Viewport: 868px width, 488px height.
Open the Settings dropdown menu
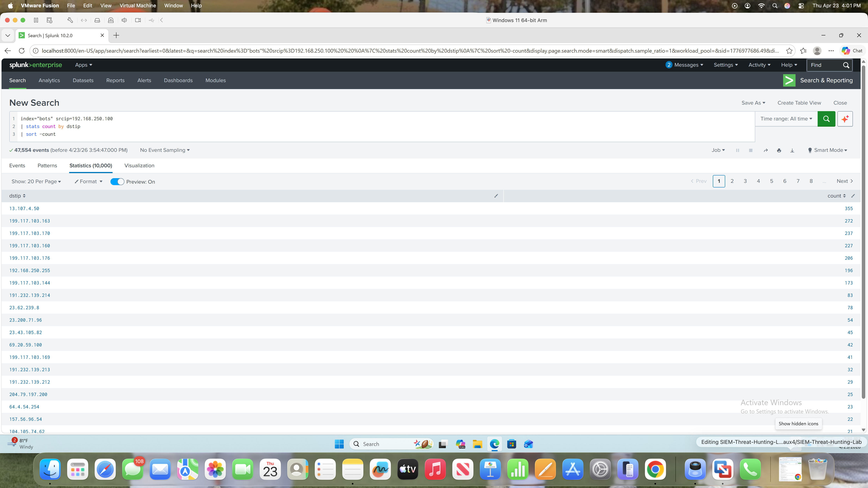coord(726,65)
